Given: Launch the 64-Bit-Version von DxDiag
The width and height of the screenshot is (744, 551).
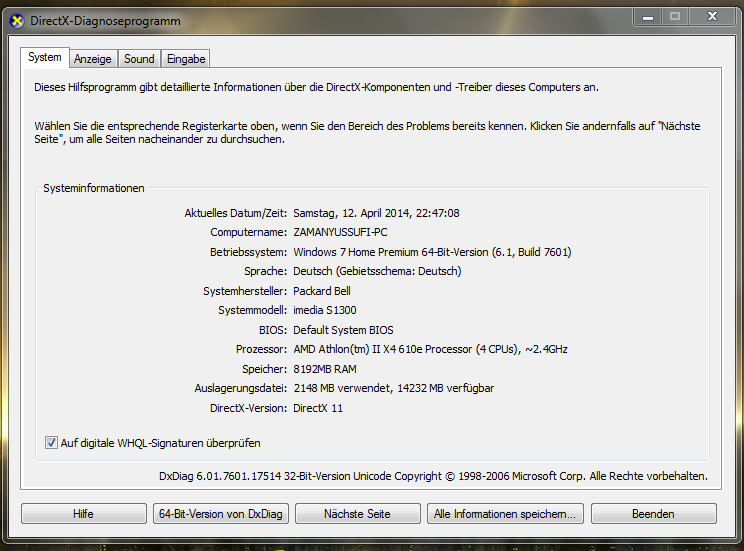Looking at the screenshot, I should click(221, 514).
